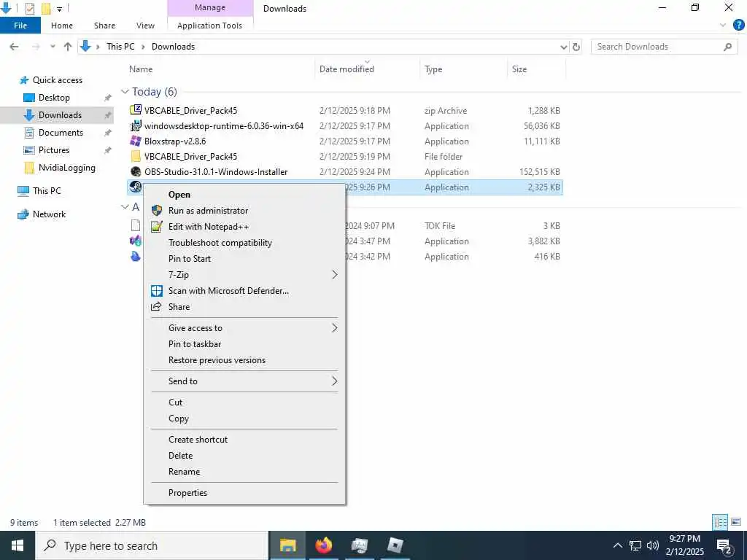Sort by the Date modified column
The height and width of the screenshot is (560, 747).
coord(347,69)
